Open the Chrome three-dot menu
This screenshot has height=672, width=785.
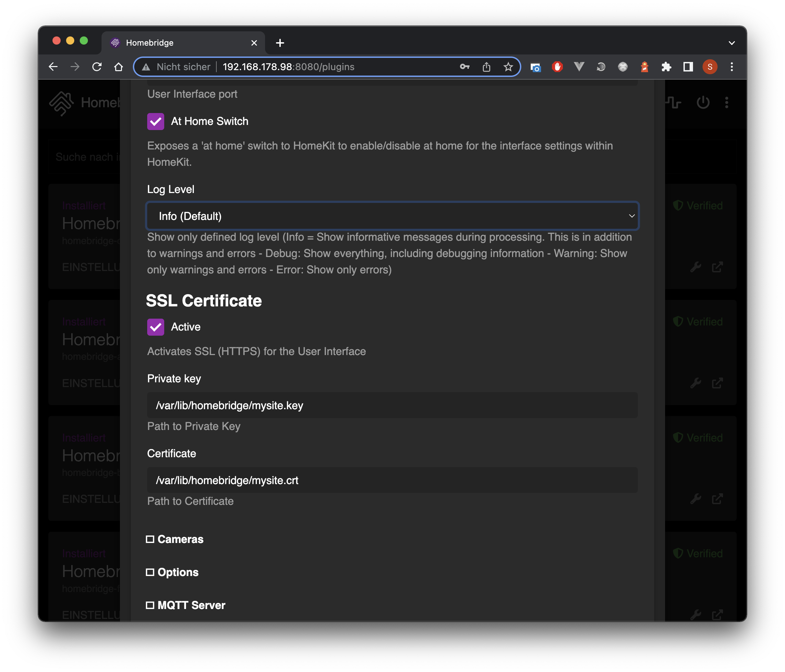(x=732, y=67)
